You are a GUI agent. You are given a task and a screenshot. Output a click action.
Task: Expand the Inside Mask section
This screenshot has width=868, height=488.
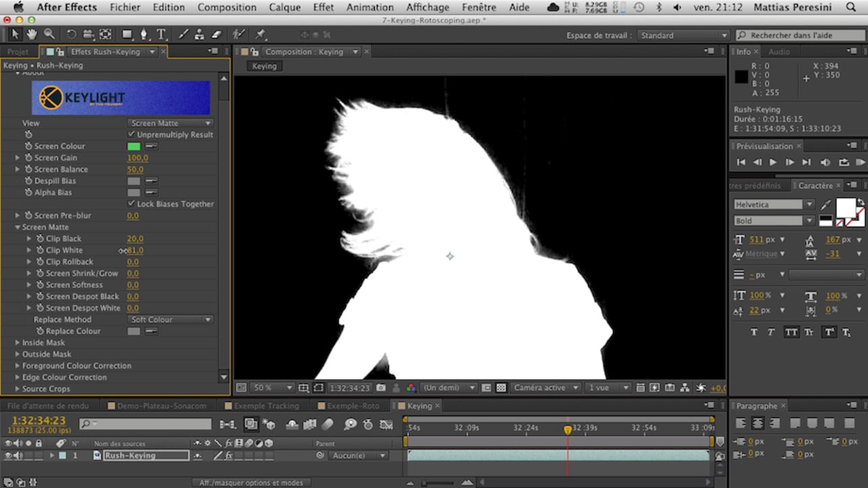click(x=17, y=342)
